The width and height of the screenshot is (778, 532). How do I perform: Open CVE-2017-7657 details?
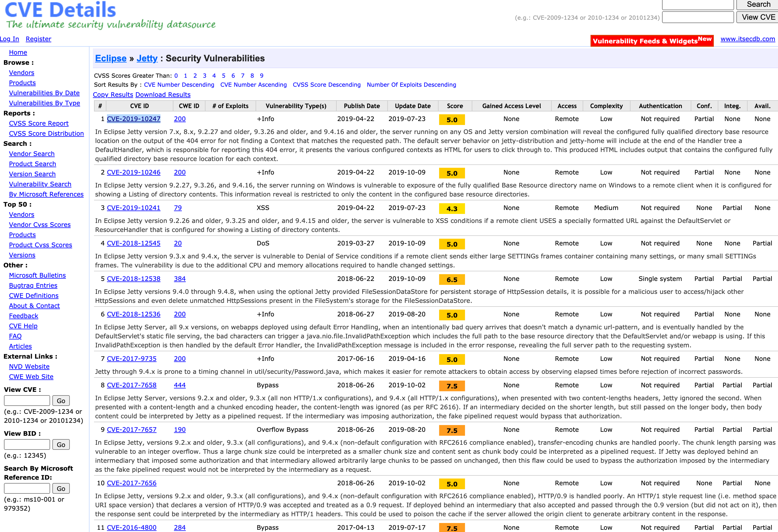(131, 430)
